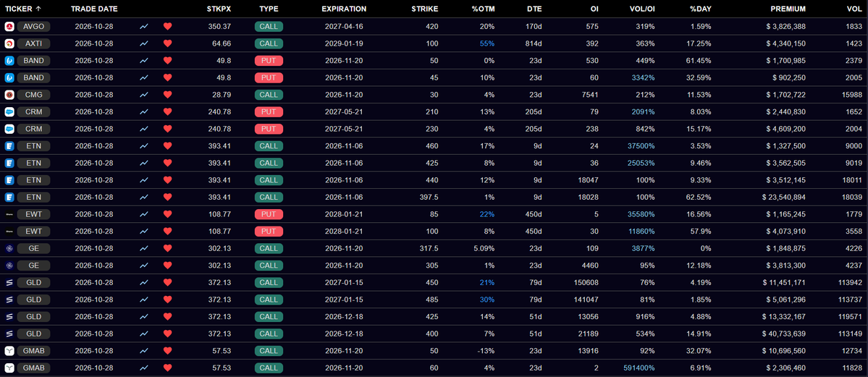Open chart icon for BAND strike 50 row
The image size is (868, 377).
point(144,60)
